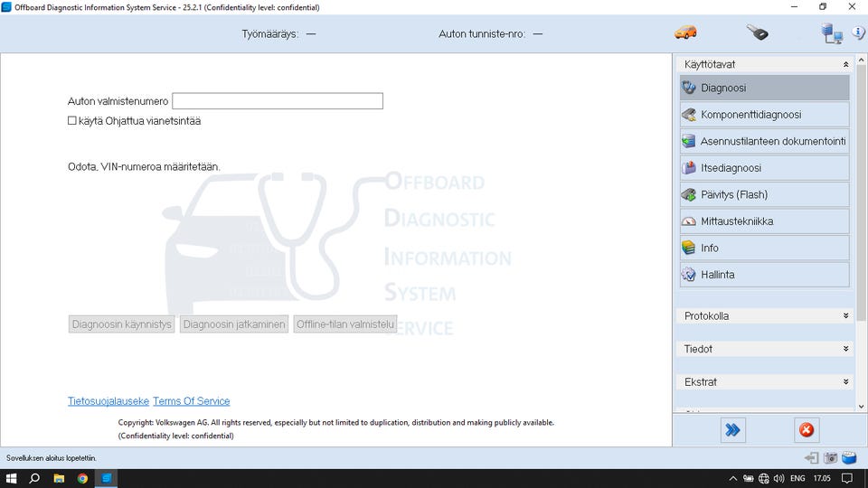Viewport: 868px width, 488px height.
Task: Open Asennustilanteen dokumentointi mode
Action: tap(765, 141)
